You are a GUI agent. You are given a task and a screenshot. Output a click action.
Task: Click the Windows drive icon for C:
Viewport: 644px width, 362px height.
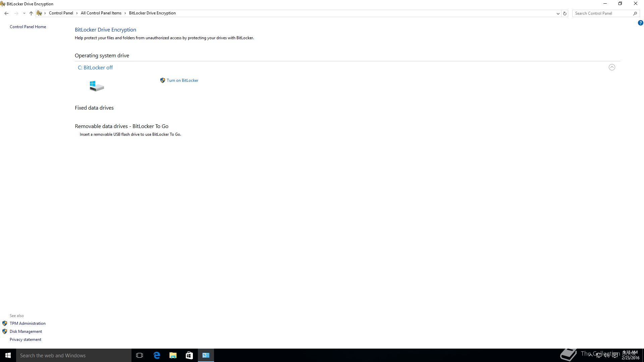(x=97, y=86)
